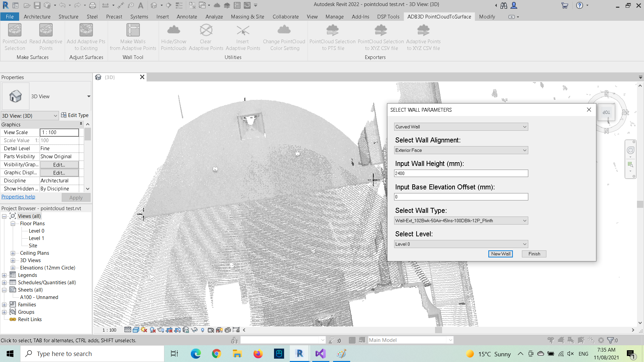Click the New Wall button
Viewport: 644px width, 362px height.
pyautogui.click(x=500, y=254)
